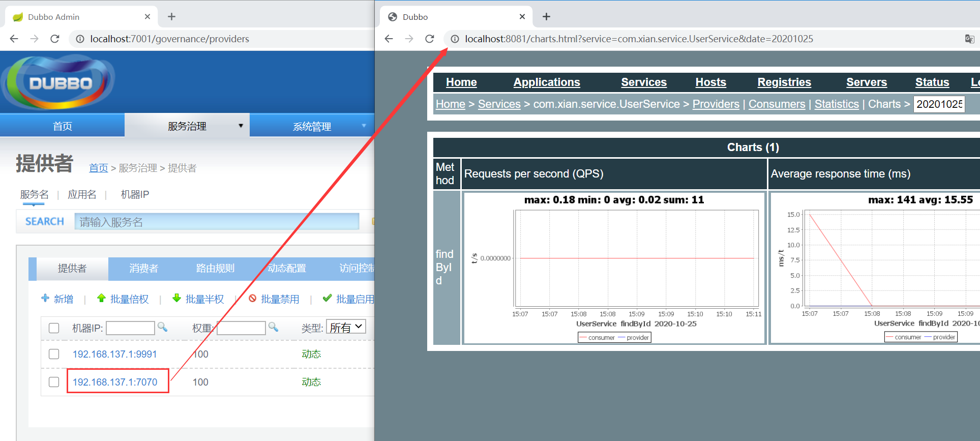
Task: Click site info icon in Dubbo monitor address bar
Action: [455, 39]
